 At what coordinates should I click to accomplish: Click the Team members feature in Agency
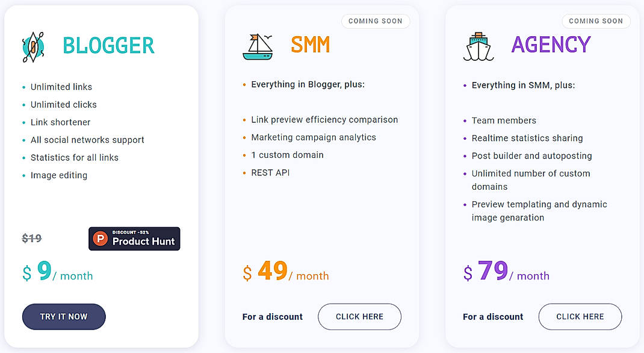click(504, 120)
